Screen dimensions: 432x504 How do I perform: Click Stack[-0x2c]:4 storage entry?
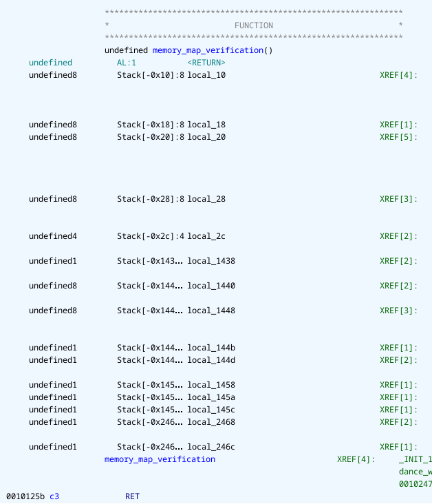coord(151,236)
